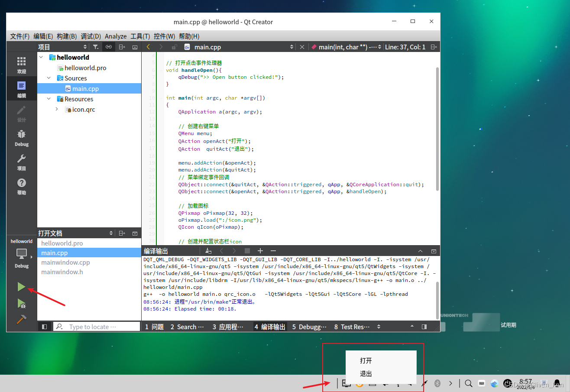Open the 工具(T) menu
This screenshot has width=570, height=392.
(140, 36)
